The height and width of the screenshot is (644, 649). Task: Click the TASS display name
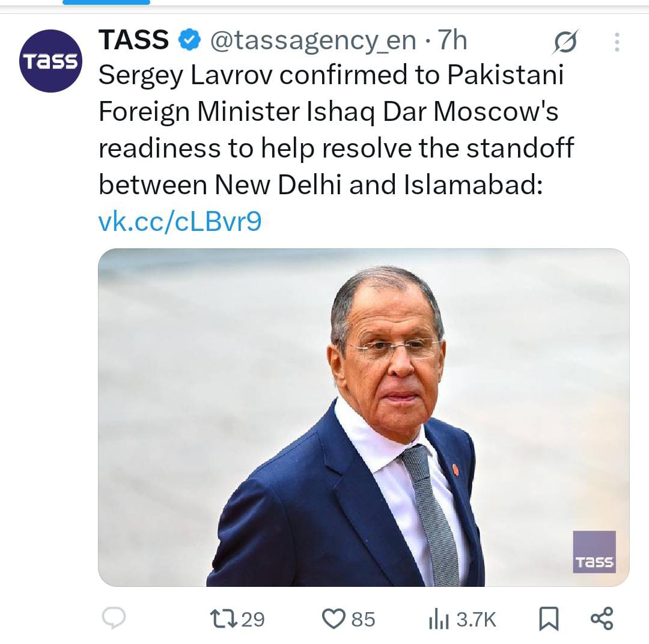134,40
